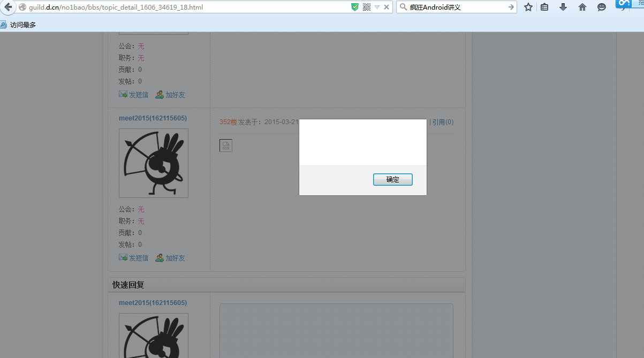
Task: Click the search magnifier icon in search box
Action: [x=403, y=7]
